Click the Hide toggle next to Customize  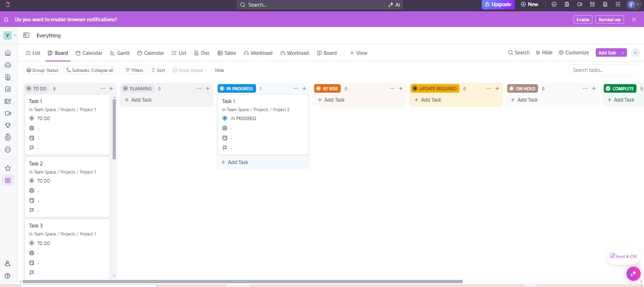[544, 53]
